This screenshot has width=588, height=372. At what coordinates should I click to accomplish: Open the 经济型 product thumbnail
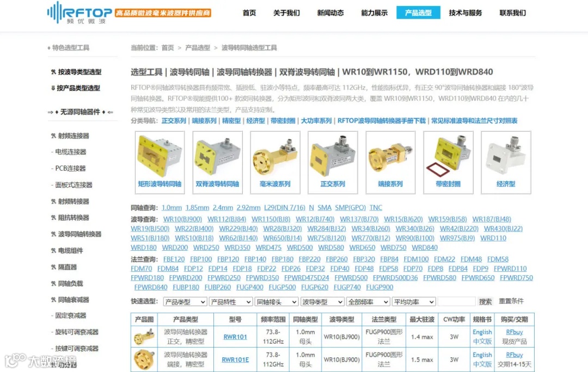506,162
